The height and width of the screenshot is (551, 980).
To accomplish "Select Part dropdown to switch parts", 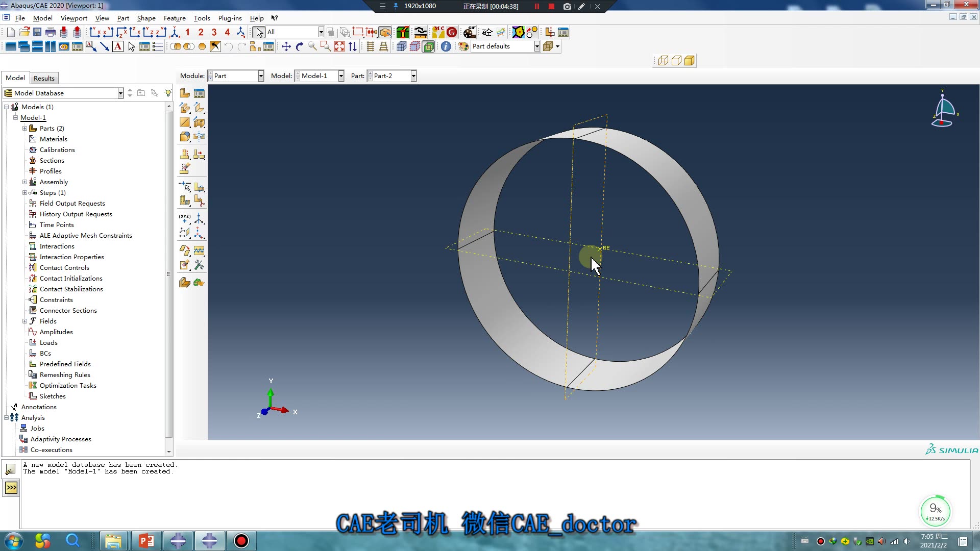I will [391, 76].
